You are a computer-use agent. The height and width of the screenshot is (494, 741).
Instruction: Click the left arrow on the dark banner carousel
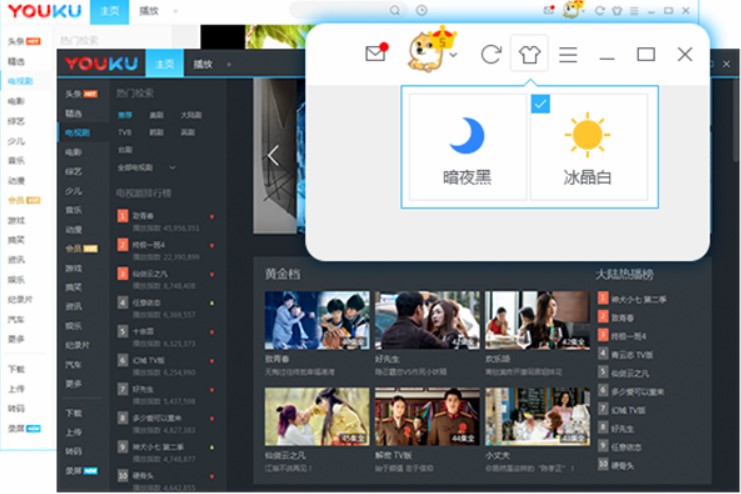[x=272, y=155]
